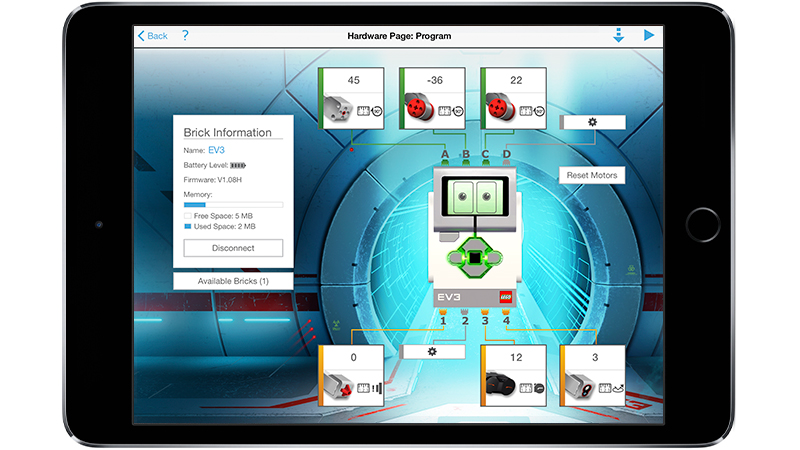Click the Disconnect button
This screenshot has height=450, width=800.
(x=233, y=248)
